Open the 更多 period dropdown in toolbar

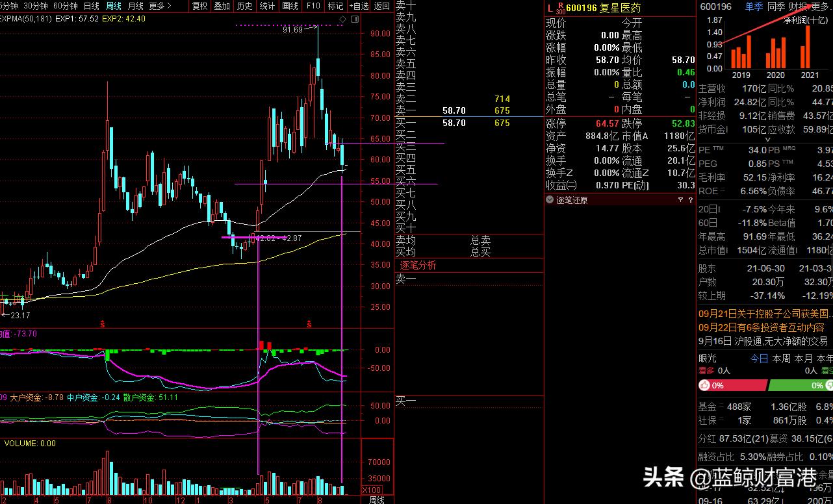click(x=160, y=6)
